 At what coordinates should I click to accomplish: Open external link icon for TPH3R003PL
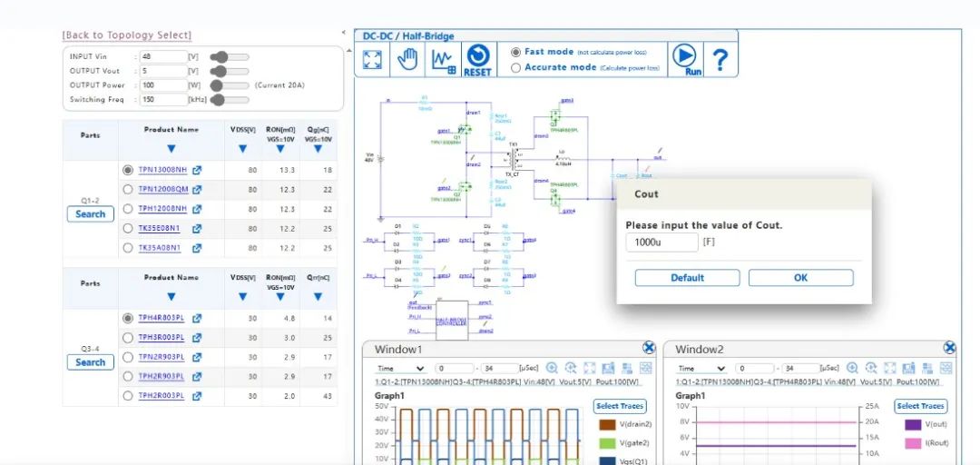point(197,338)
